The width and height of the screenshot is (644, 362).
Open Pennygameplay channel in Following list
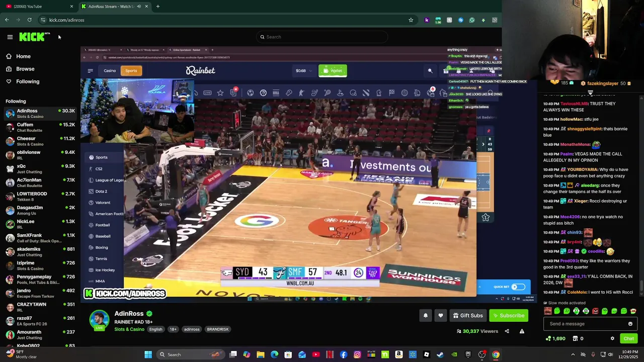pyautogui.click(x=40, y=280)
